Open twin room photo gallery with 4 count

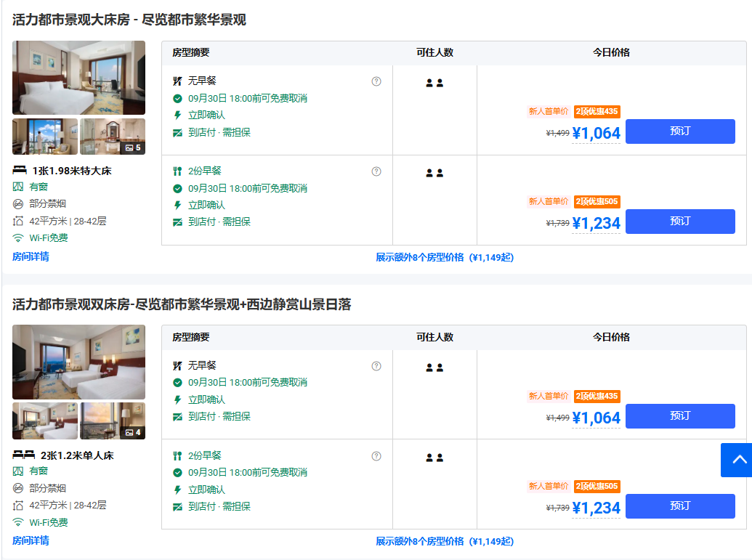(113, 421)
